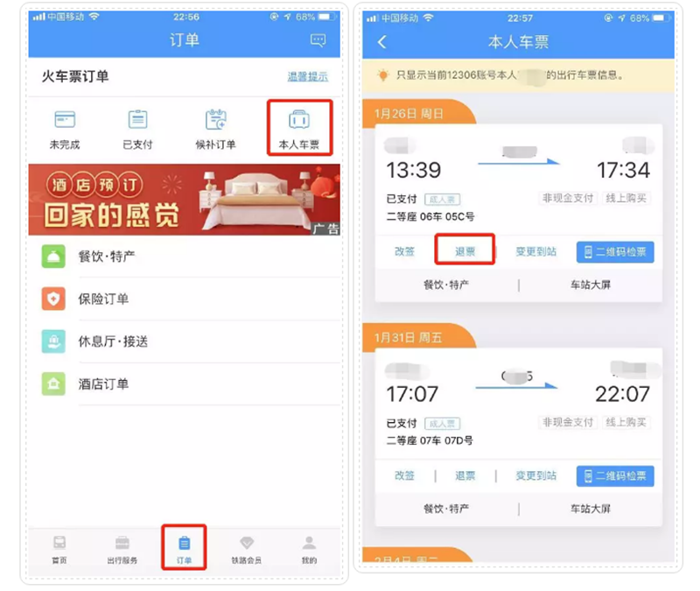
Task: Open 保险订单 insurance orders
Action: pyautogui.click(x=185, y=299)
